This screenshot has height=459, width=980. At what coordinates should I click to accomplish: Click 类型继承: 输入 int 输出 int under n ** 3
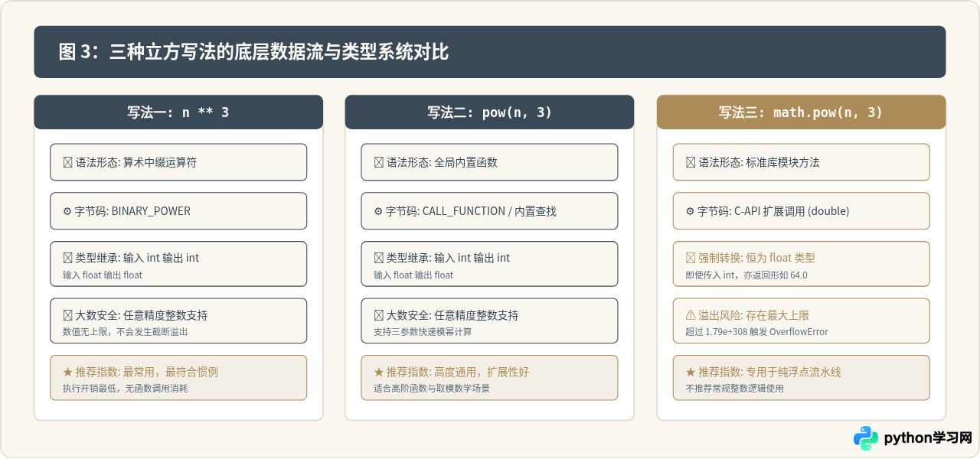(x=137, y=258)
